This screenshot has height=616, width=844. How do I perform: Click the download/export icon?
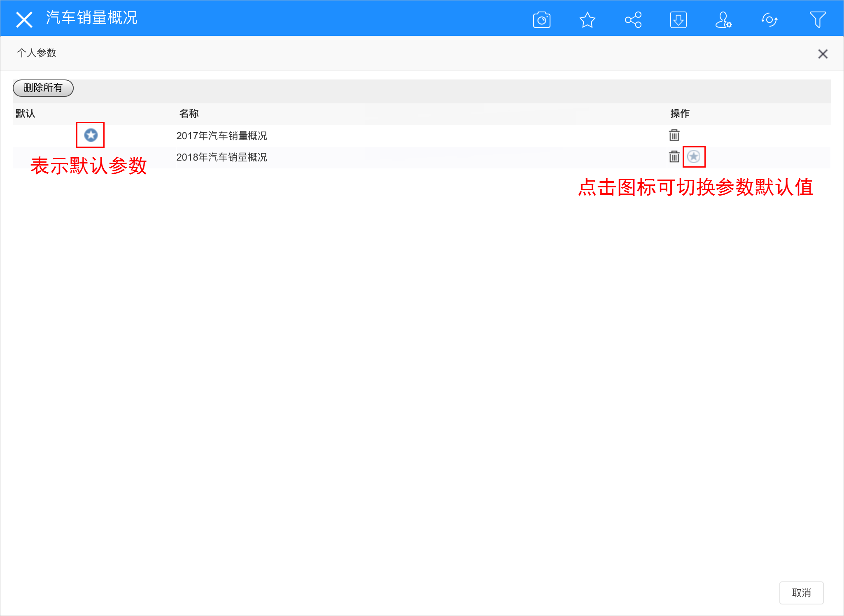[x=678, y=19]
